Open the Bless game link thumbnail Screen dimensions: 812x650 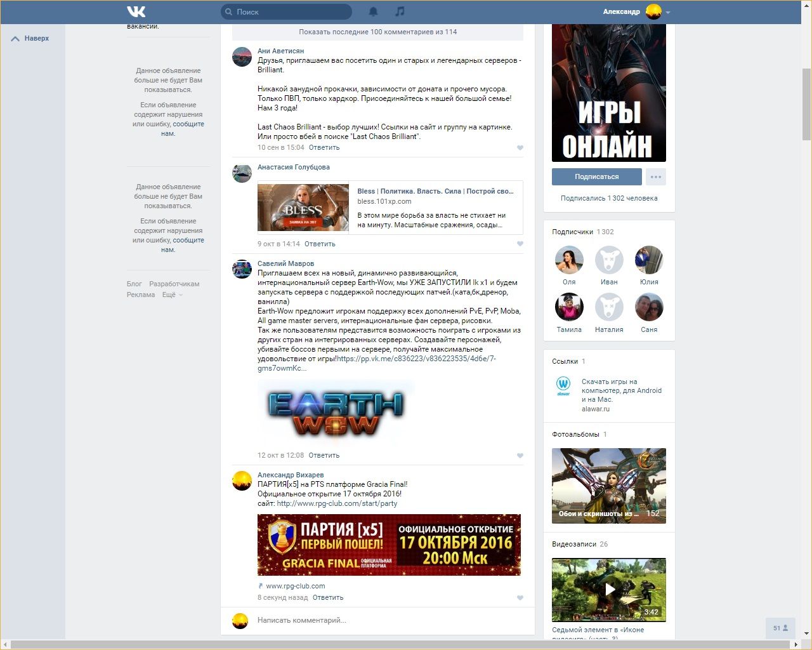303,208
